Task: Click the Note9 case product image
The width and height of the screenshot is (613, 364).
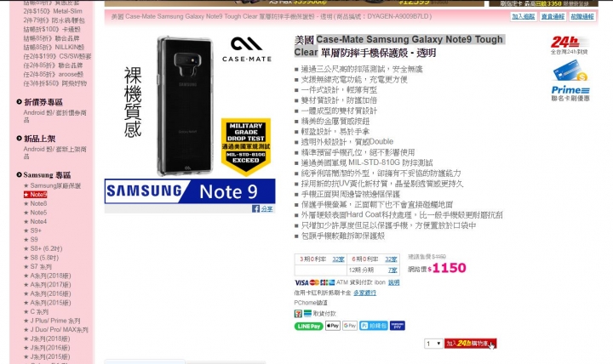Action: click(x=186, y=105)
